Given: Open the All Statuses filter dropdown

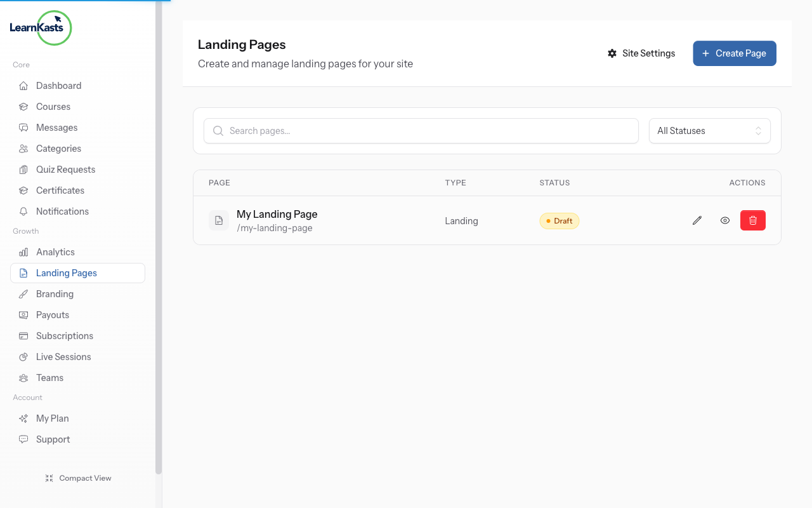Looking at the screenshot, I should pos(709,131).
